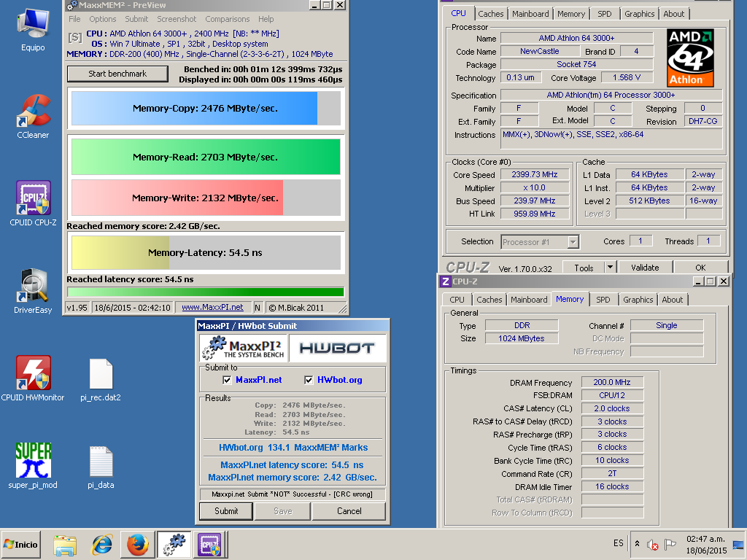Open MaxxMEM Comparisons menu
The height and width of the screenshot is (560, 747).
pyautogui.click(x=228, y=19)
